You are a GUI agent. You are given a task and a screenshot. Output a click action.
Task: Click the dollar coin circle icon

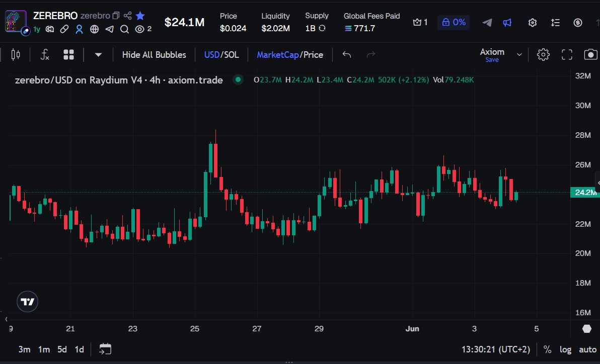(578, 23)
